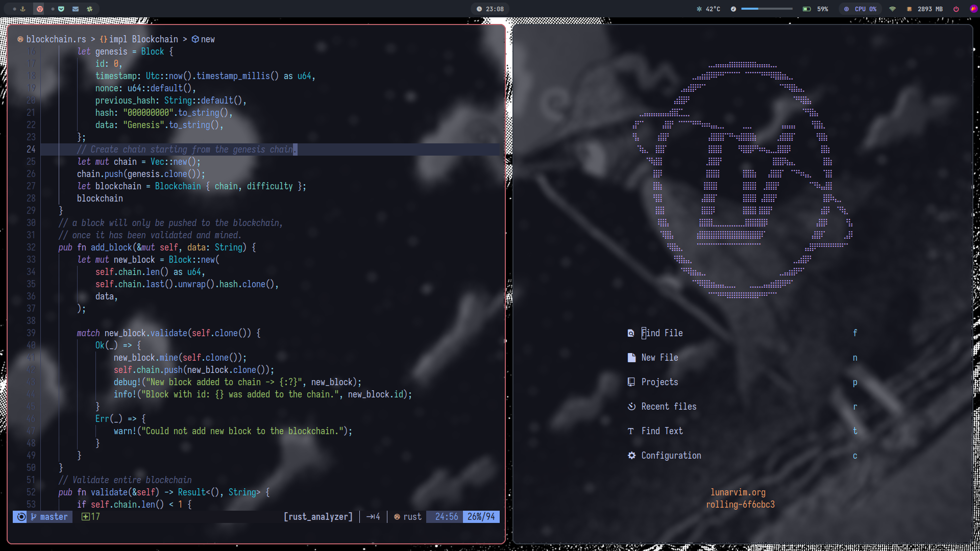Click the lunarvim.org footer text
The image size is (980, 551).
(738, 492)
